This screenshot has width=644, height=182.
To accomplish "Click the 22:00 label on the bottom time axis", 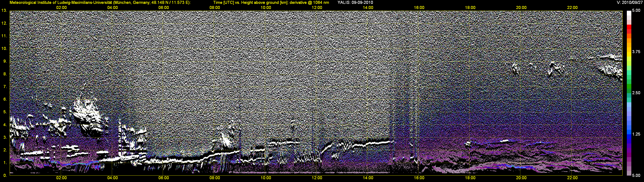I will coord(572,178).
